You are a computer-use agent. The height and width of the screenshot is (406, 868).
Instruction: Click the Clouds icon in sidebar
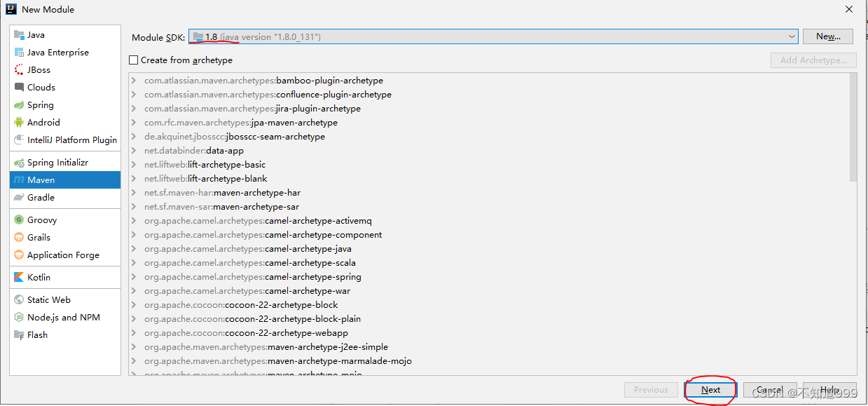pyautogui.click(x=19, y=88)
